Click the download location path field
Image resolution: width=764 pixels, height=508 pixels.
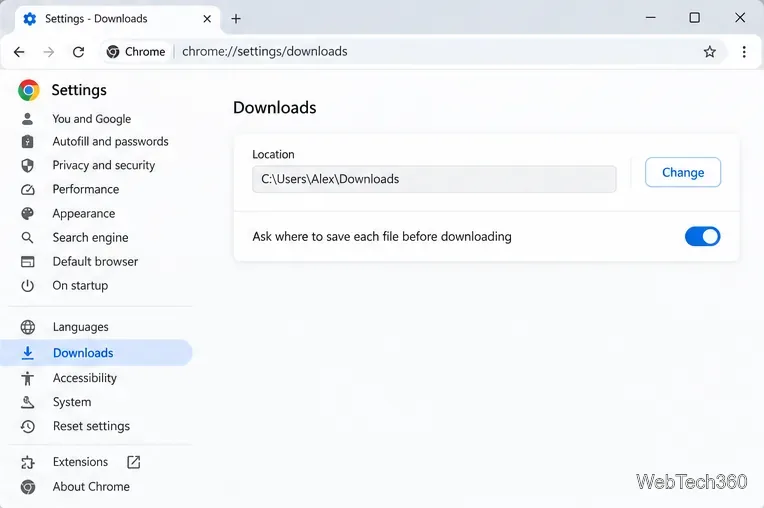tap(434, 179)
